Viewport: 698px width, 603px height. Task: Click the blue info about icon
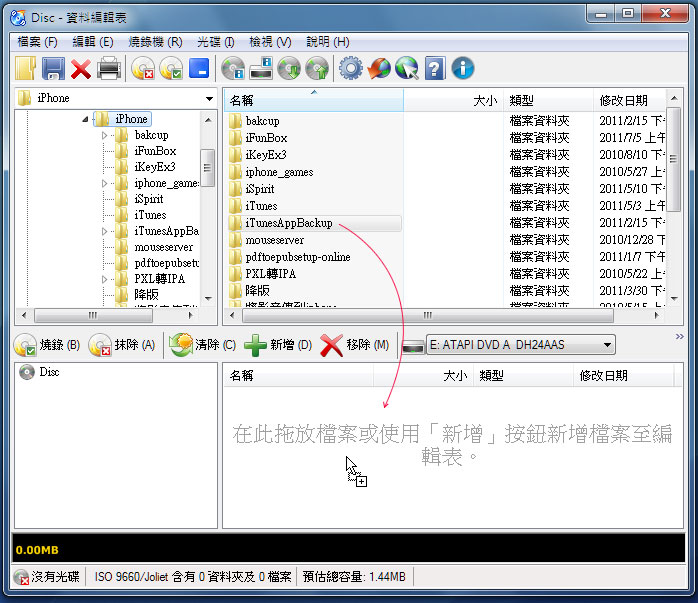(463, 69)
